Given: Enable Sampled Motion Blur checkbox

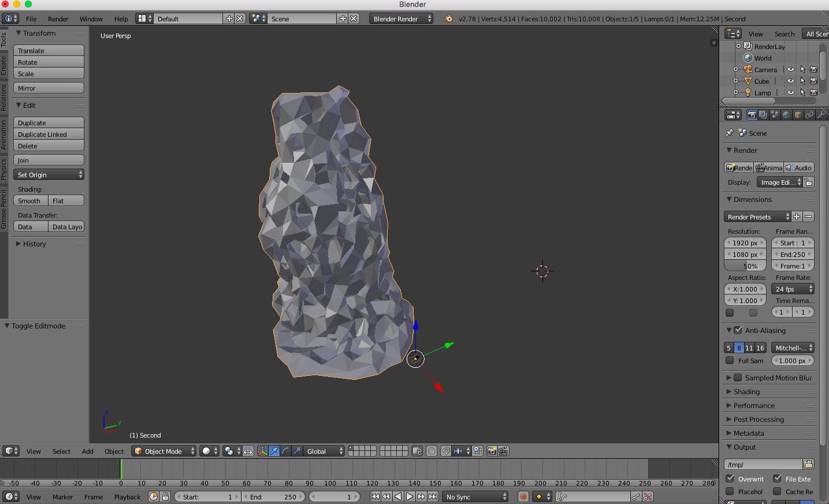Looking at the screenshot, I should [x=738, y=378].
